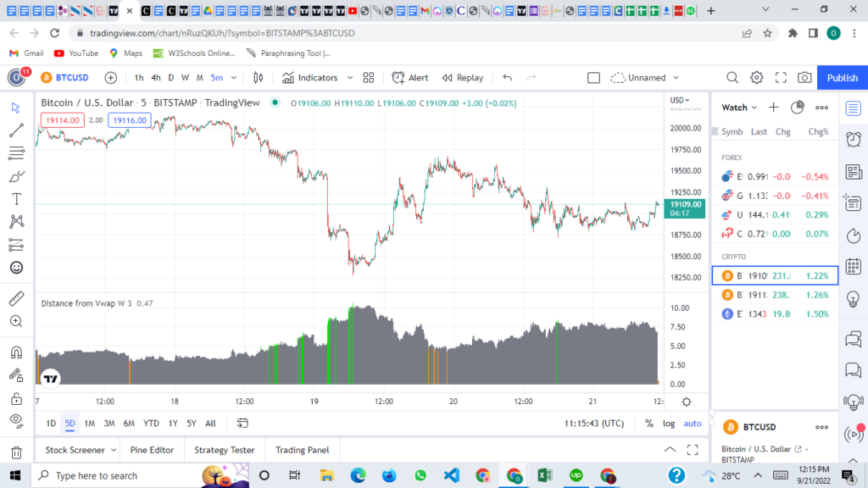Toggle magnet mode

[x=16, y=352]
